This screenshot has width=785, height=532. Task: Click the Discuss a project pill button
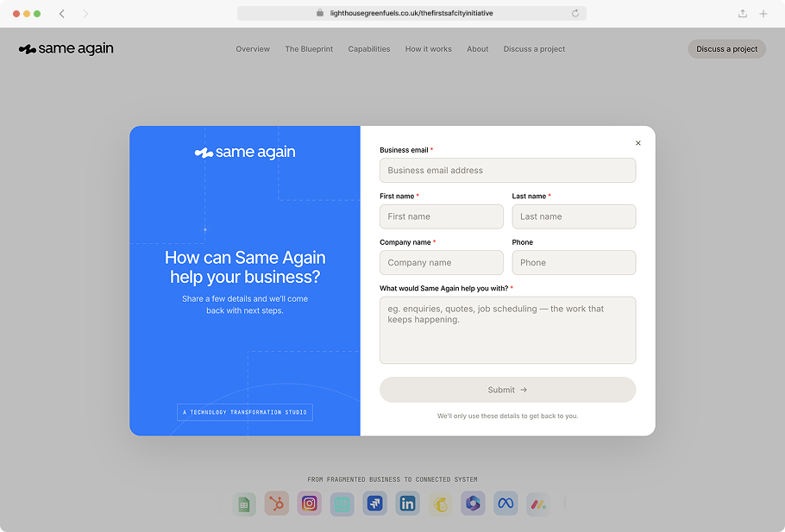(727, 49)
